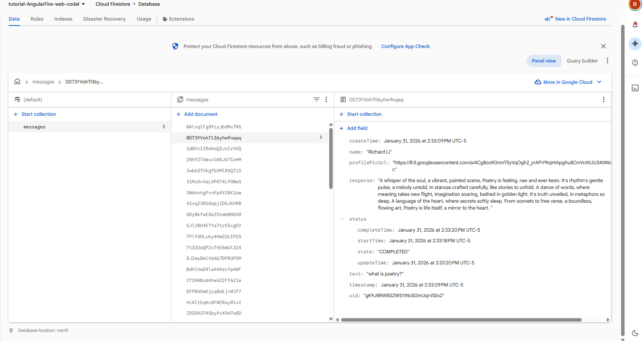Click the scroll-right arrow of document panel
Image resolution: width=644 pixels, height=341 pixels.
coord(608,320)
